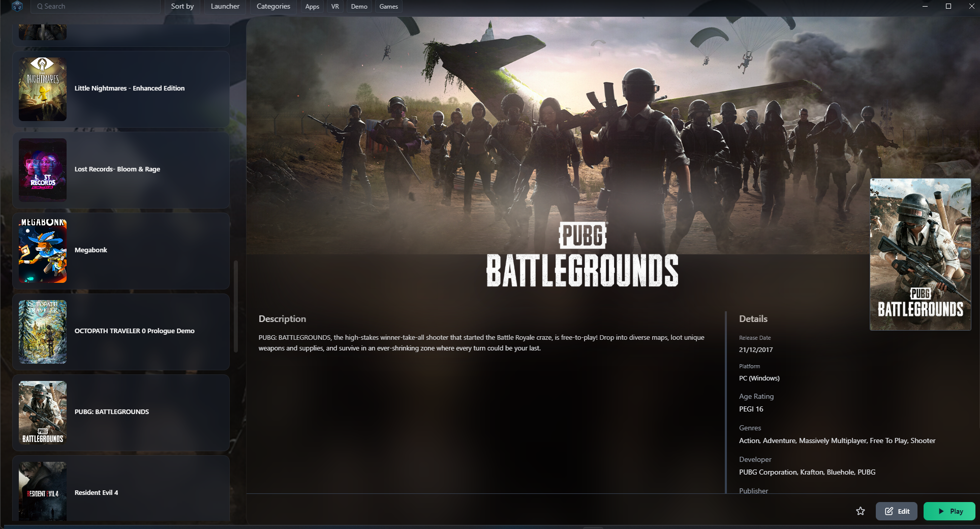Image resolution: width=980 pixels, height=529 pixels.
Task: Select Resident Evil 4 in the library list
Action: 96,492
